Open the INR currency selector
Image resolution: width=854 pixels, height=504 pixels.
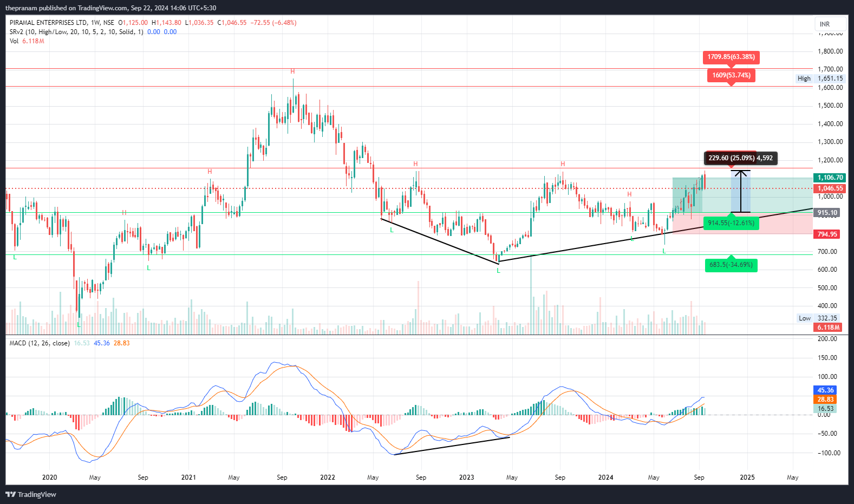[830, 24]
